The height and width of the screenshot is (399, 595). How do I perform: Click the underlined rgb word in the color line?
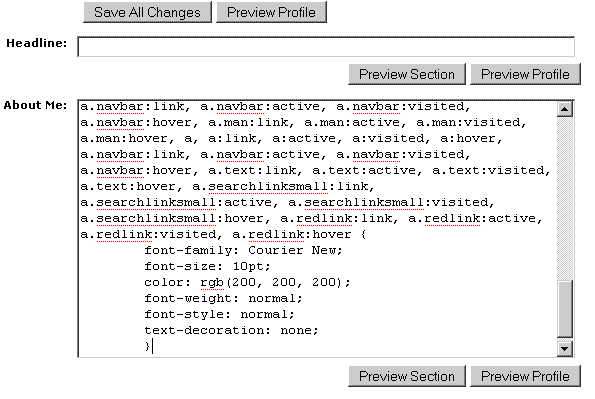(x=212, y=282)
